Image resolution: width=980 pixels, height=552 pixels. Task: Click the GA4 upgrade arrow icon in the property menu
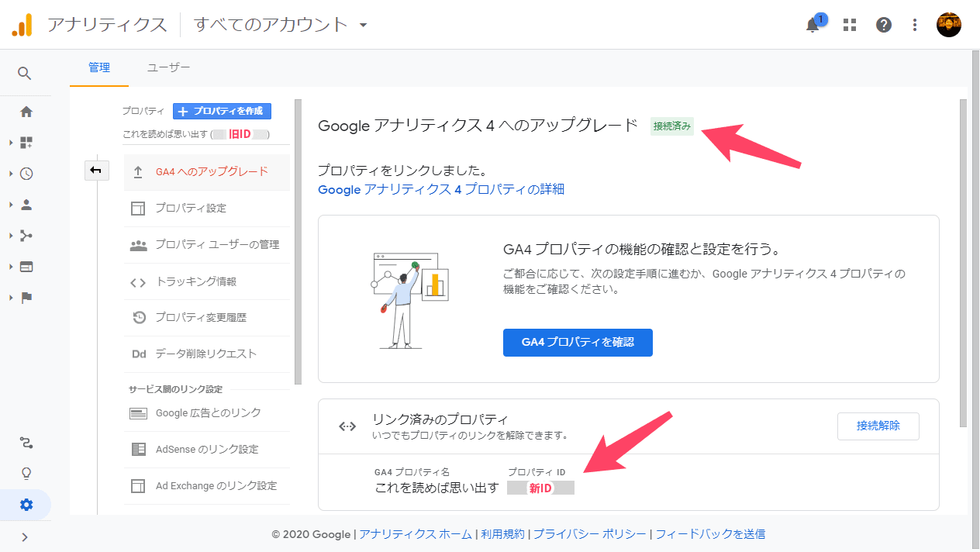138,172
